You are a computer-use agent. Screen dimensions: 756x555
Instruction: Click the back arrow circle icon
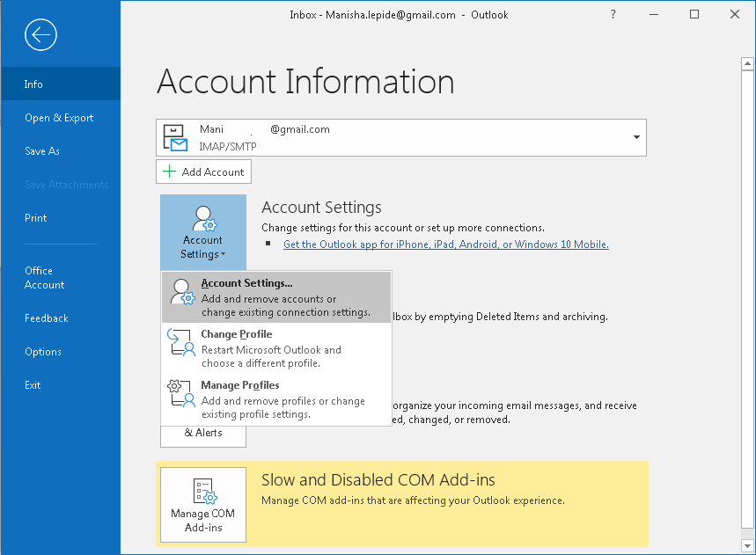tap(41, 34)
